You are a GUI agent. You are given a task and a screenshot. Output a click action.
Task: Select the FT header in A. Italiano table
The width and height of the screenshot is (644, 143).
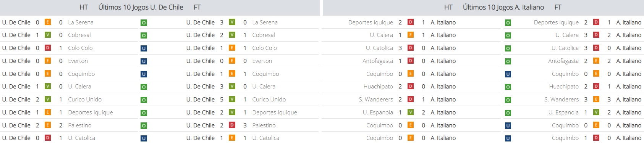click(558, 7)
